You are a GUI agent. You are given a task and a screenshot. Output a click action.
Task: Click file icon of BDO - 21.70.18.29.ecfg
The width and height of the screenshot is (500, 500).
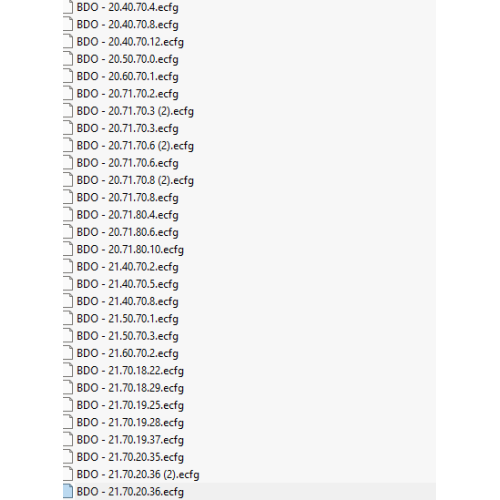68,389
